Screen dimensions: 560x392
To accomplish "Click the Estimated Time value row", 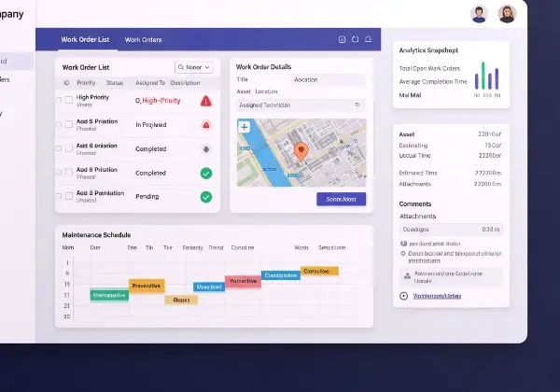I will click(x=450, y=173).
